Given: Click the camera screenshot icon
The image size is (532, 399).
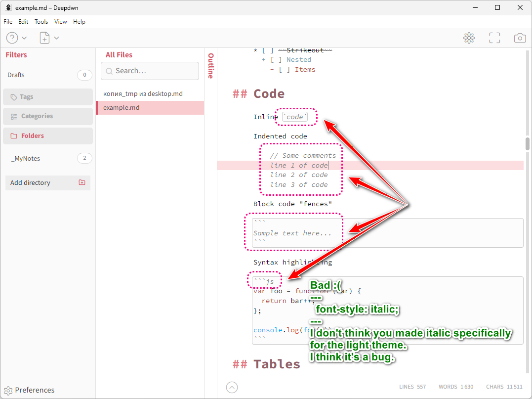Looking at the screenshot, I should point(520,38).
